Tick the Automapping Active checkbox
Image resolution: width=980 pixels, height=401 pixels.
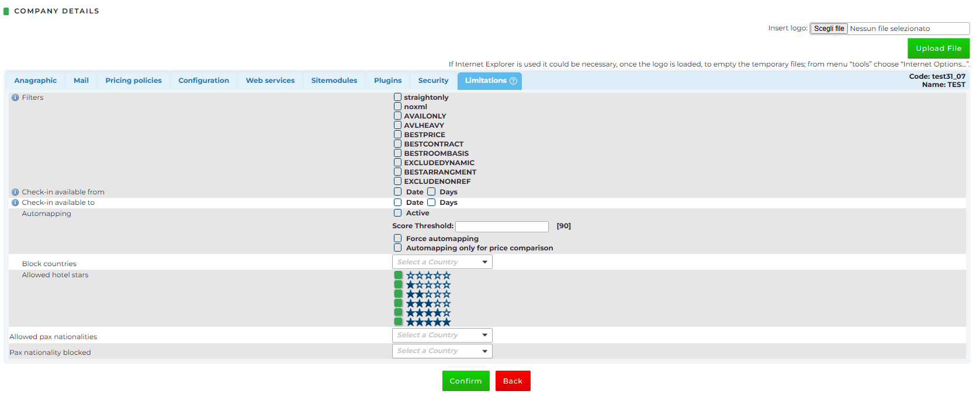point(397,213)
